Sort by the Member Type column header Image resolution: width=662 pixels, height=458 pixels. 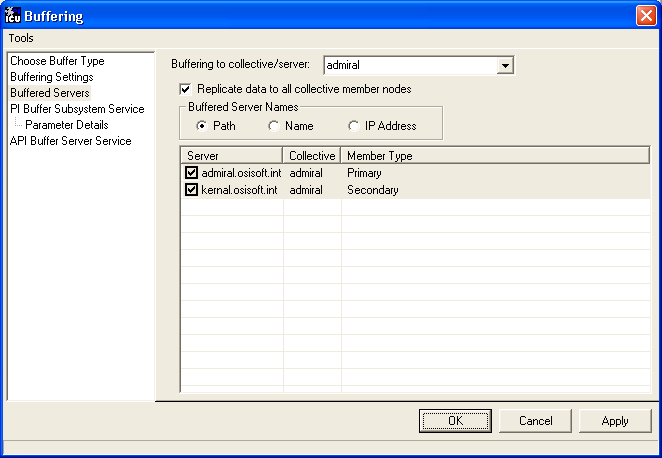(495, 156)
